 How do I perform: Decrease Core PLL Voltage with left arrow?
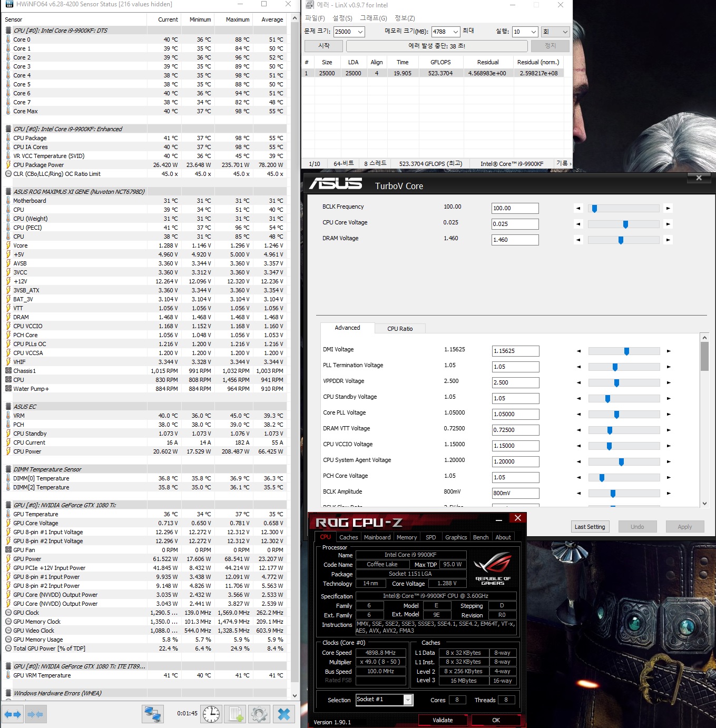(x=579, y=414)
